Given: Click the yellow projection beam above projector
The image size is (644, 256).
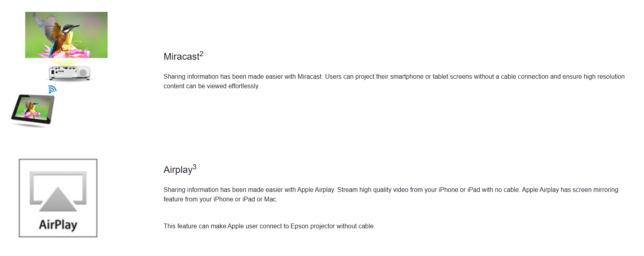Looking at the screenshot, I should click(65, 62).
